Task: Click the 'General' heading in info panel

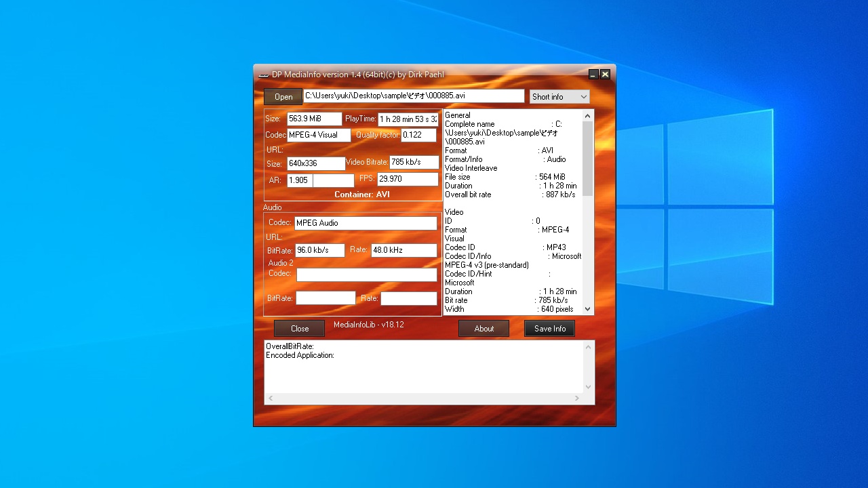Action: pos(458,115)
